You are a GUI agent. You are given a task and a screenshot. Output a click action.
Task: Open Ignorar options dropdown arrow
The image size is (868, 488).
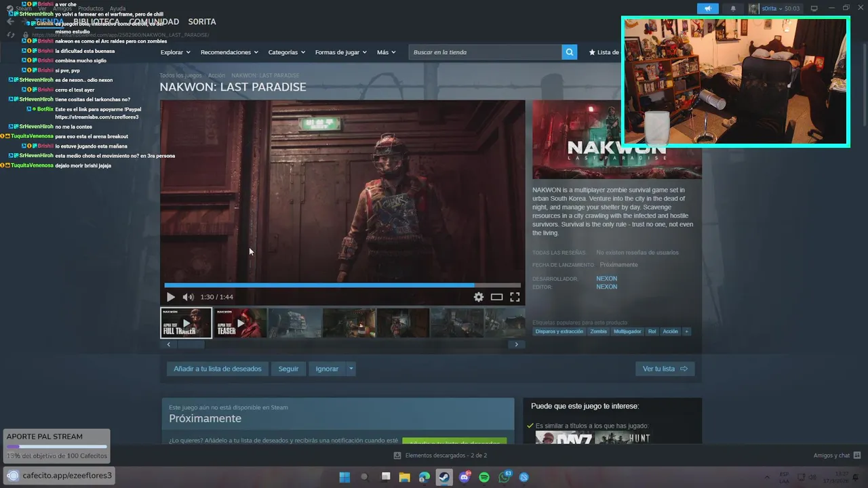tap(351, 369)
